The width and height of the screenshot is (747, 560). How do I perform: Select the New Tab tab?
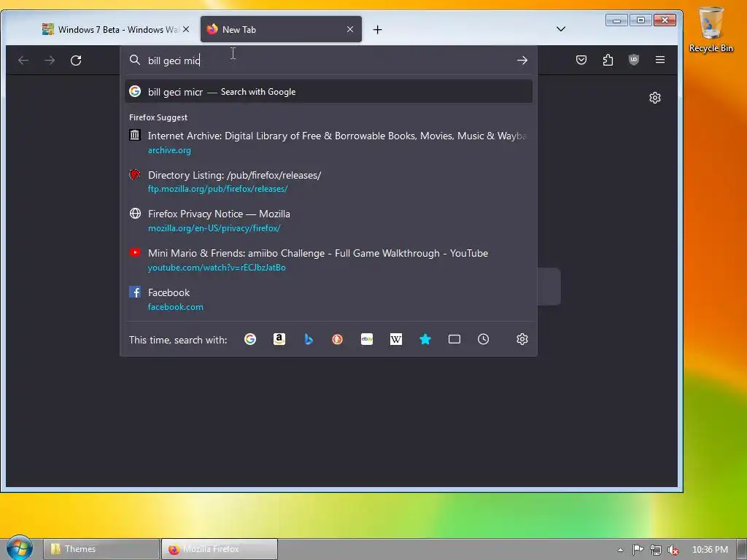tap(281, 29)
